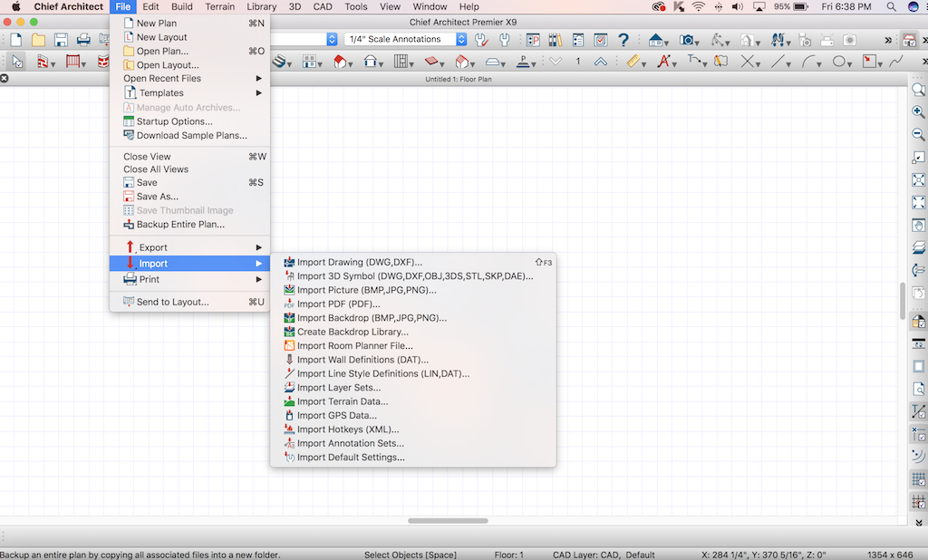This screenshot has height=560, width=928.
Task: Select the Pan Window hand icon
Action: point(918,226)
